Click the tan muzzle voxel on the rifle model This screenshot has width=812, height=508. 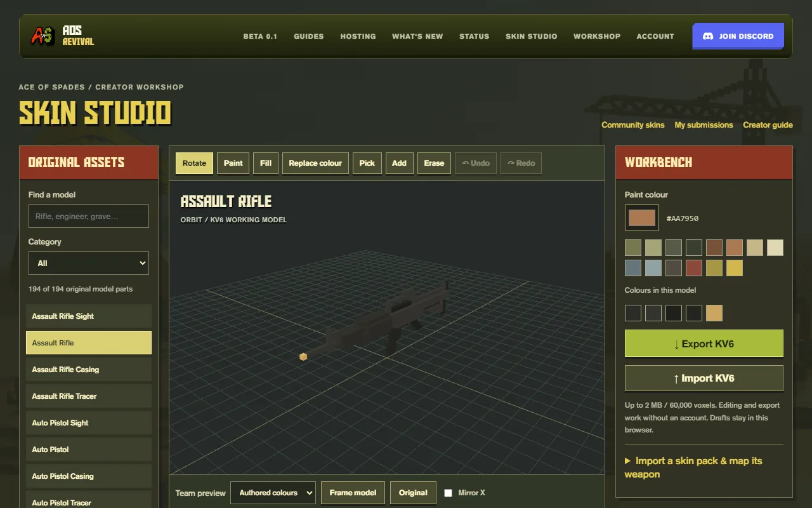[x=303, y=357]
